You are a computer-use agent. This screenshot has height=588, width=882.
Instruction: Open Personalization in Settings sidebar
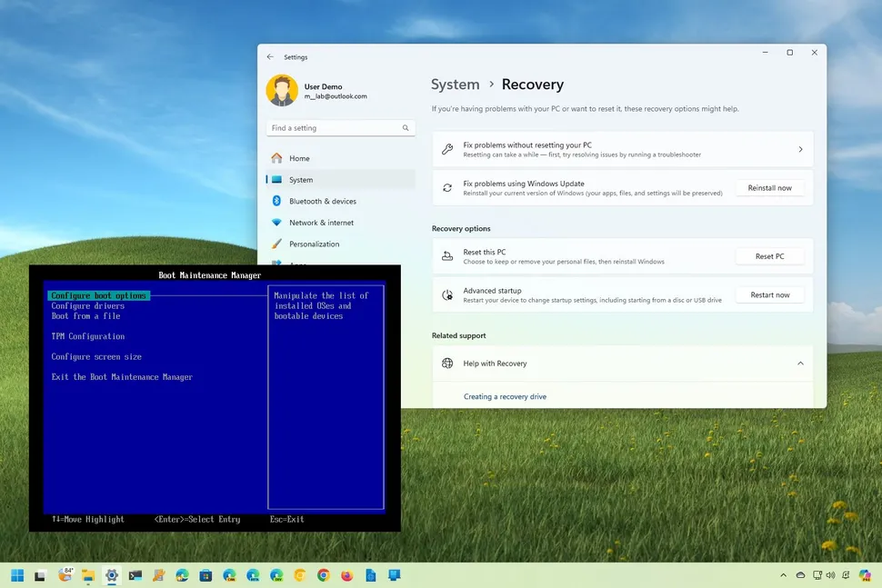[x=341, y=244]
